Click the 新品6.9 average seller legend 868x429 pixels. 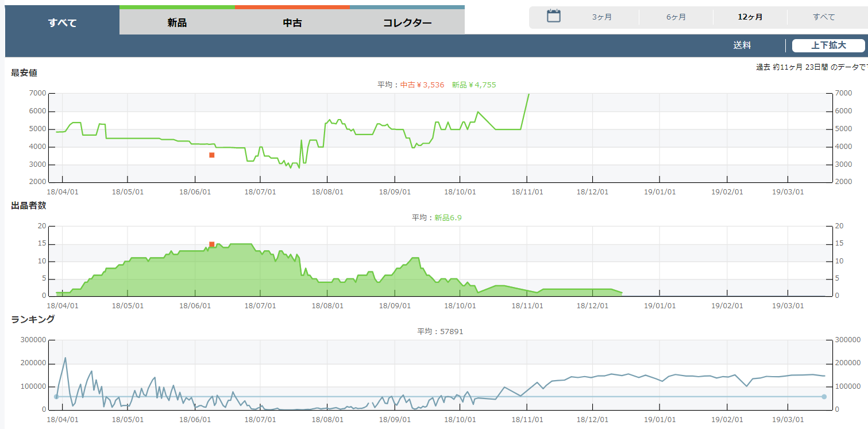[448, 218]
